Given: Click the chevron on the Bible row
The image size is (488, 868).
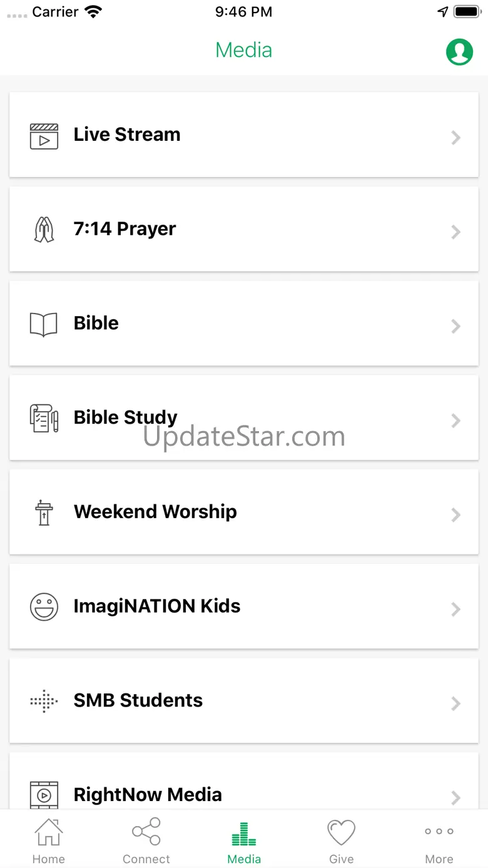Looking at the screenshot, I should tap(456, 326).
